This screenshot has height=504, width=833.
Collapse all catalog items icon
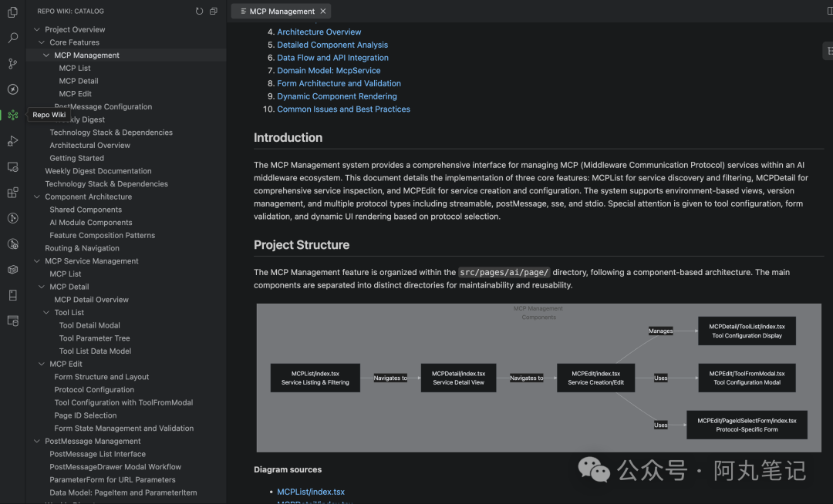coord(214,11)
